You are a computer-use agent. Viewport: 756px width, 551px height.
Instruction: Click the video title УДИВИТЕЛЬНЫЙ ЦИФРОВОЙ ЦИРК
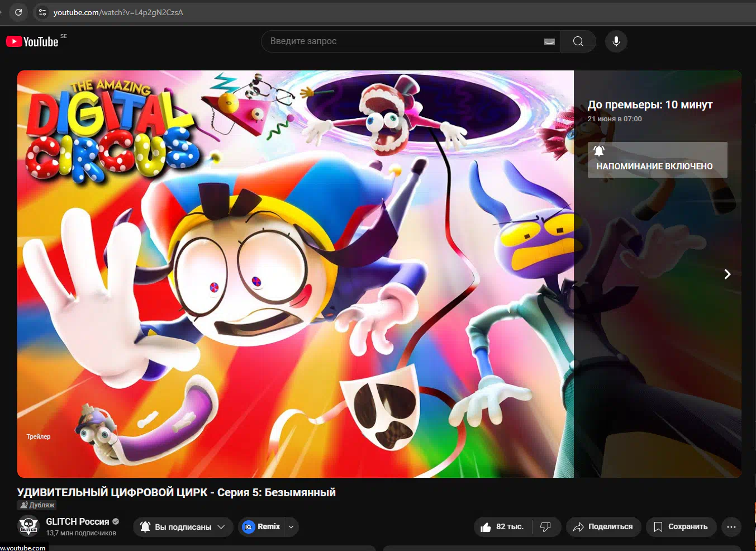point(177,492)
